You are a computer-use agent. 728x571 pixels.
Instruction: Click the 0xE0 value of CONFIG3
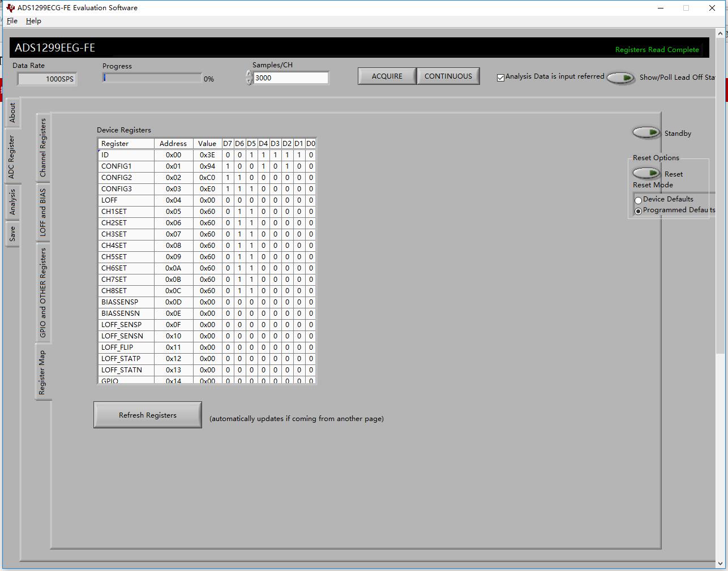click(x=207, y=188)
